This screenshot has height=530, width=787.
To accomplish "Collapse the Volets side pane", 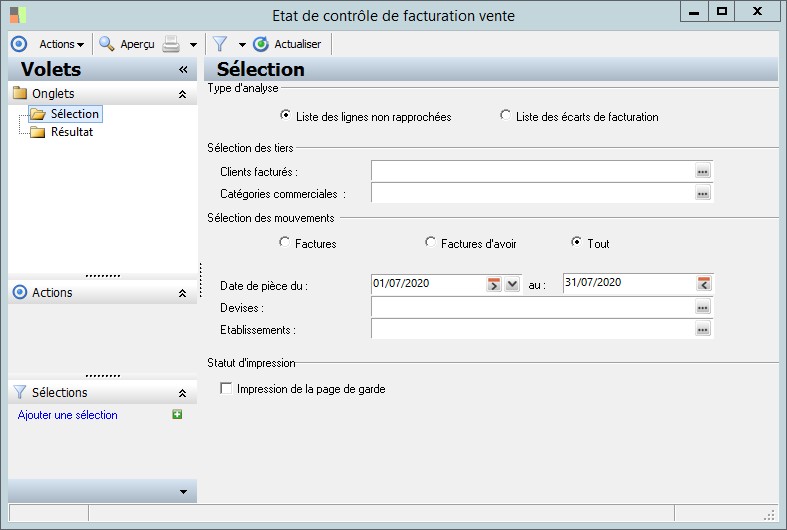I will coord(183,70).
